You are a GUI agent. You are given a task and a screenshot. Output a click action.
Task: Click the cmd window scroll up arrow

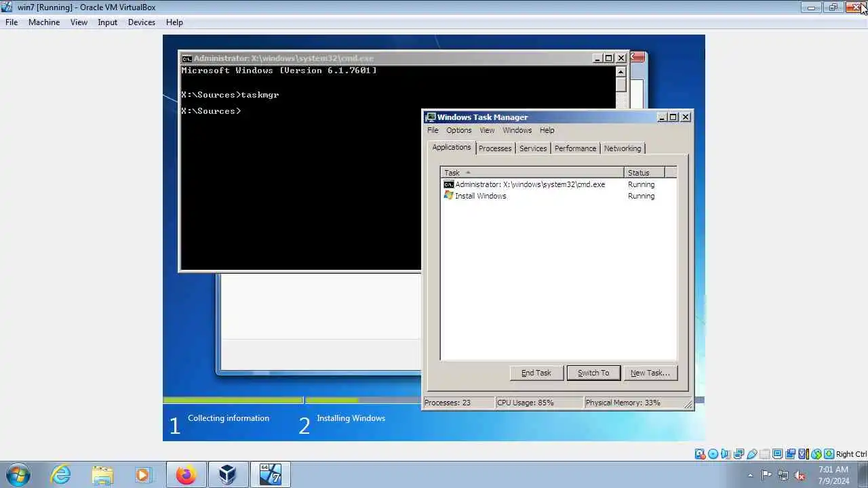pyautogui.click(x=620, y=72)
